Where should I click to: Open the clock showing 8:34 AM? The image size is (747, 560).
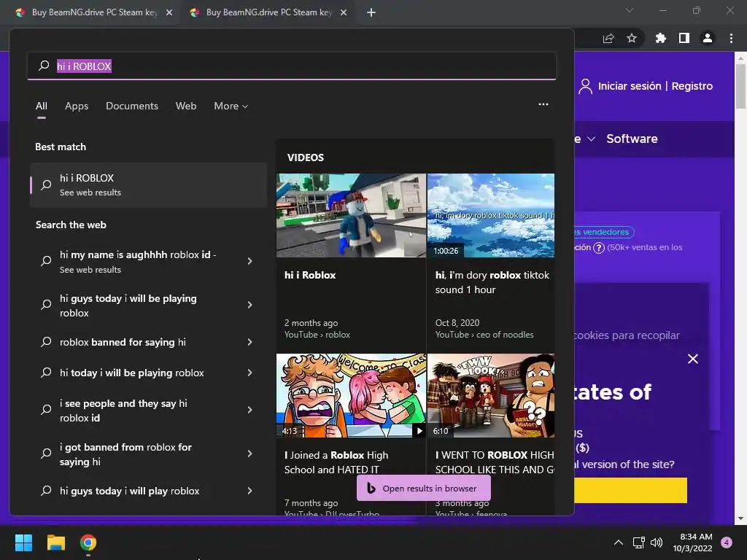point(692,542)
